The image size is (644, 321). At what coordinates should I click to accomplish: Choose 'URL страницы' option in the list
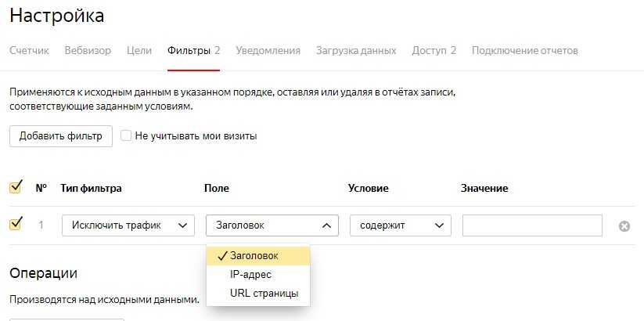264,294
